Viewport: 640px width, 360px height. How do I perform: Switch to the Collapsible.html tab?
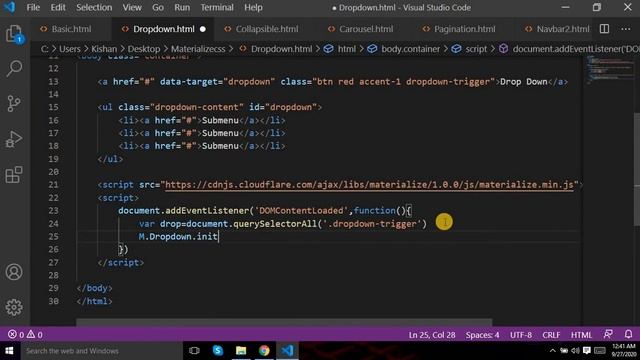(267, 29)
